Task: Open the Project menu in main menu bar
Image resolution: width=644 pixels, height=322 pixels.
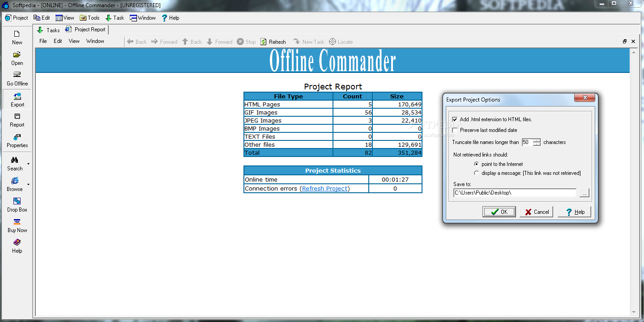Action: coord(16,18)
